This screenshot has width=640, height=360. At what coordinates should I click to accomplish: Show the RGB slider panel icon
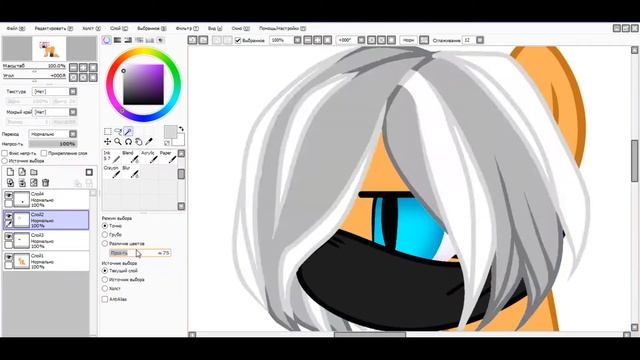click(x=118, y=40)
